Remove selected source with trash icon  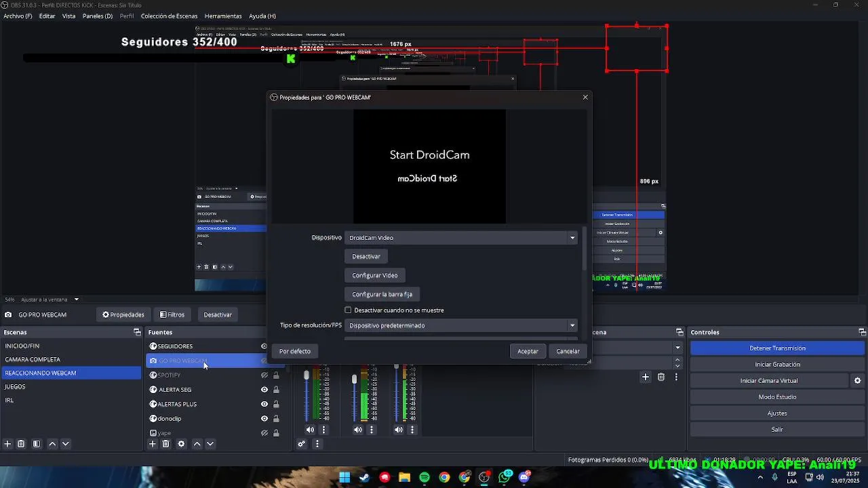point(165,444)
